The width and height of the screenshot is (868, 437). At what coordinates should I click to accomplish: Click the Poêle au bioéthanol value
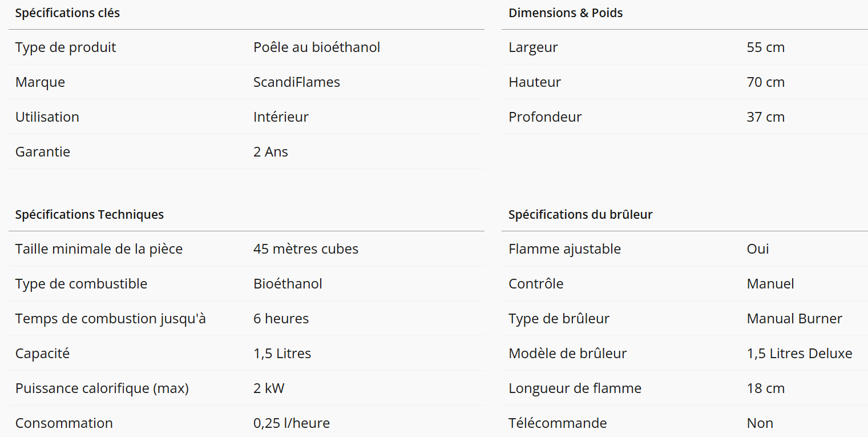(x=317, y=47)
